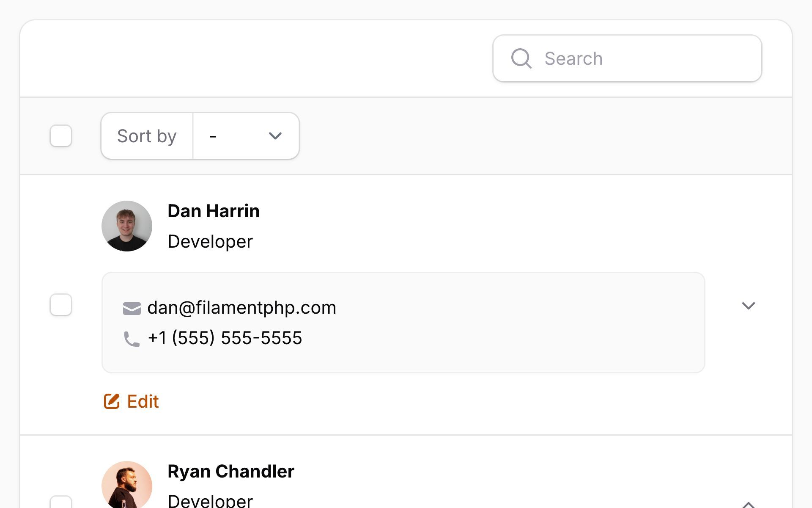Click the magnifying glass search icon
Viewport: 812px width, 508px height.
(x=521, y=58)
